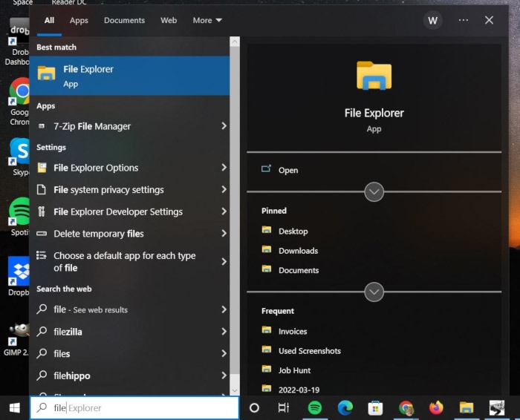Click the scrollbar up arrow

coord(235,42)
